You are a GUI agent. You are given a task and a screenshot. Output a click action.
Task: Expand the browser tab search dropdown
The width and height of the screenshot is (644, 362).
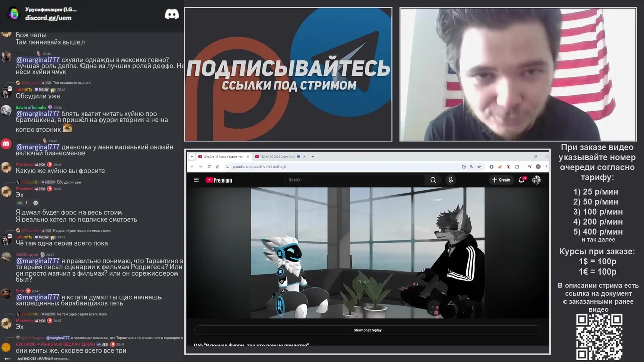[192, 156]
